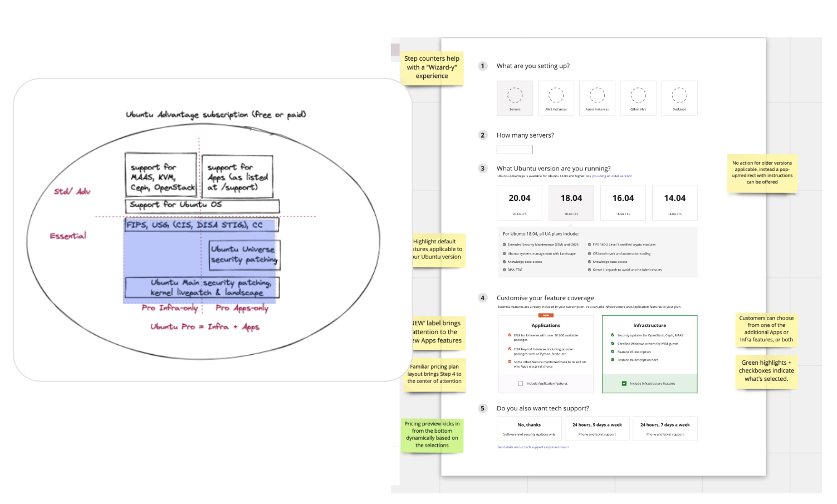Screen dimensions: 837x504
Task: Click the 'What are you setting up?' heading
Action: point(533,66)
